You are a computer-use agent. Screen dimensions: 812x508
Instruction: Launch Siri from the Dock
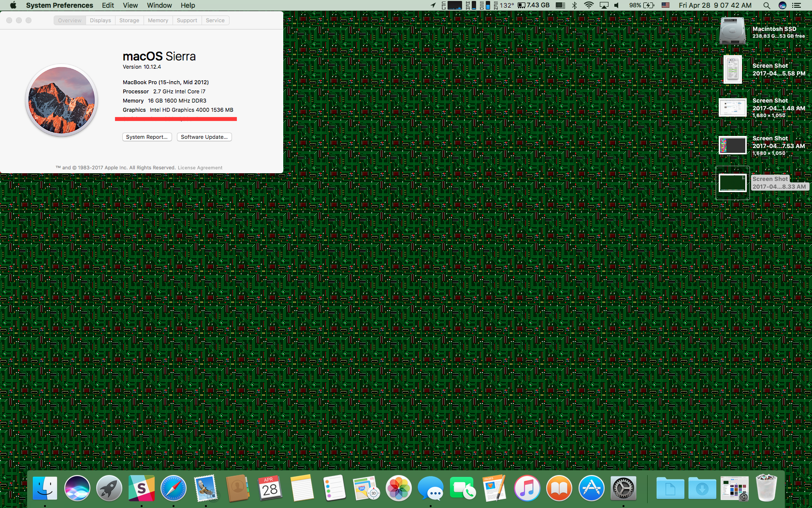coord(77,488)
